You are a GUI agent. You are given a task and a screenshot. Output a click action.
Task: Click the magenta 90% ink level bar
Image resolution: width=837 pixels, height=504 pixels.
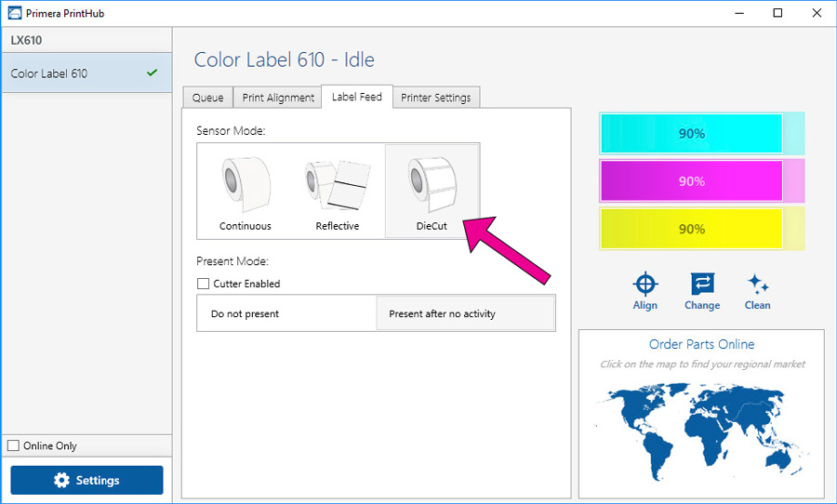[x=702, y=181]
